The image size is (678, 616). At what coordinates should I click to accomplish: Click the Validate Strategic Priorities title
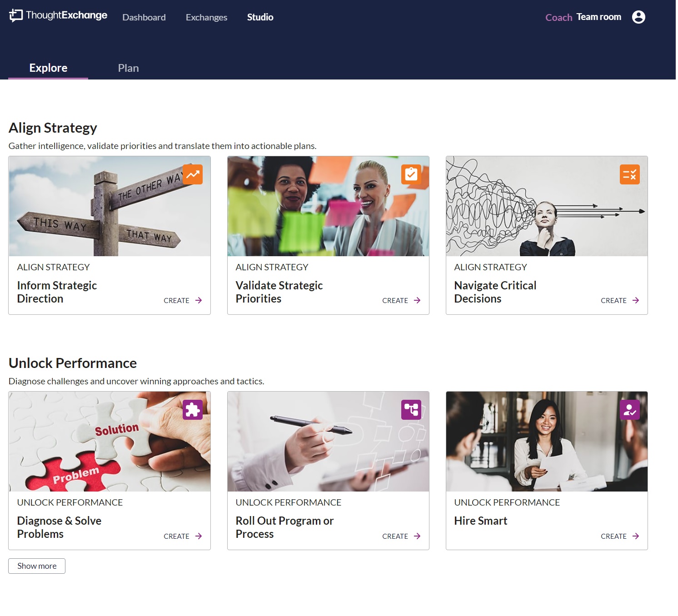pyautogui.click(x=279, y=292)
